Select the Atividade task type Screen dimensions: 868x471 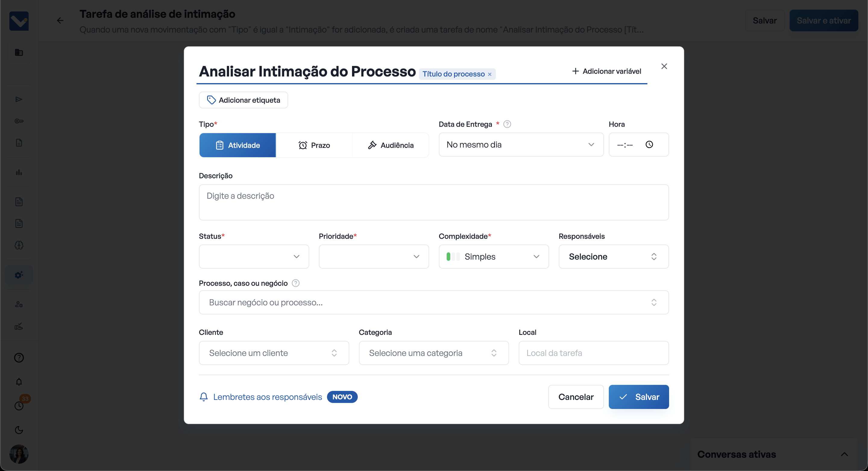pyautogui.click(x=237, y=145)
